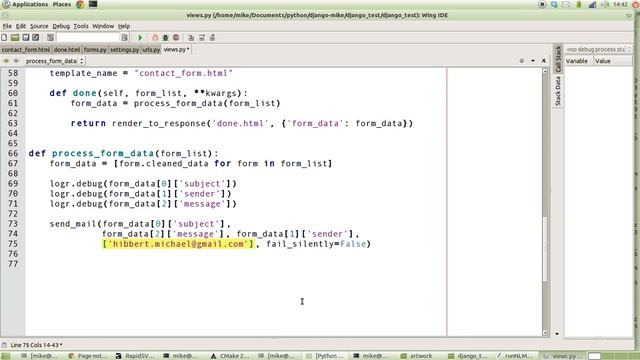
Task: Click the battery icon in the system tray
Action: (x=578, y=4)
